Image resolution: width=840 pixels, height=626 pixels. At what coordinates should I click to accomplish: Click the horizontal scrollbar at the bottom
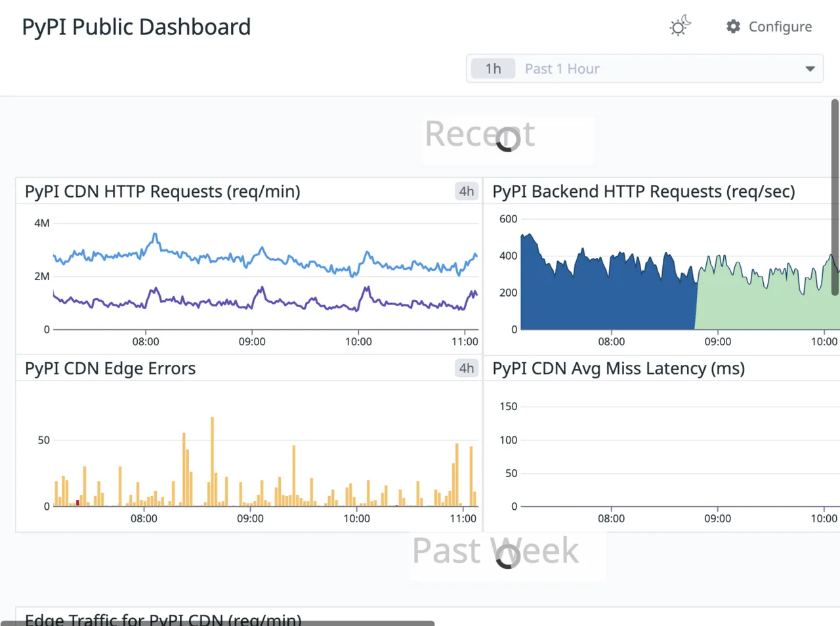[x=217, y=623]
